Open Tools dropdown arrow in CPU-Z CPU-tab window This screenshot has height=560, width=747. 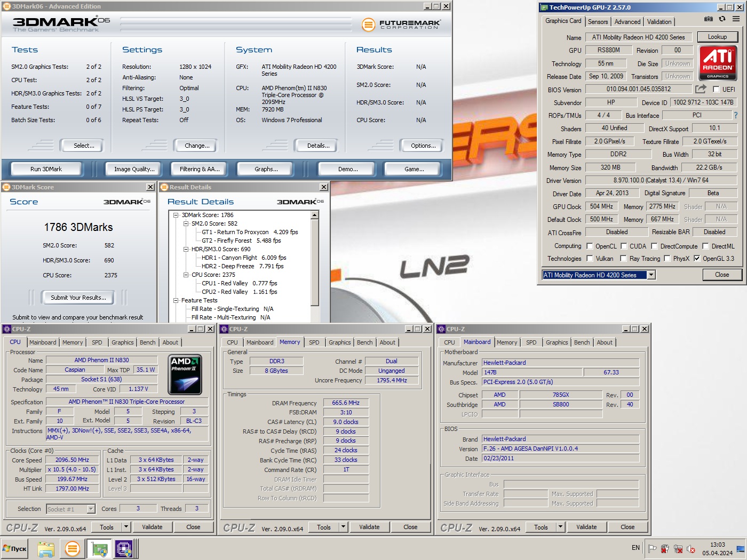tap(126, 527)
